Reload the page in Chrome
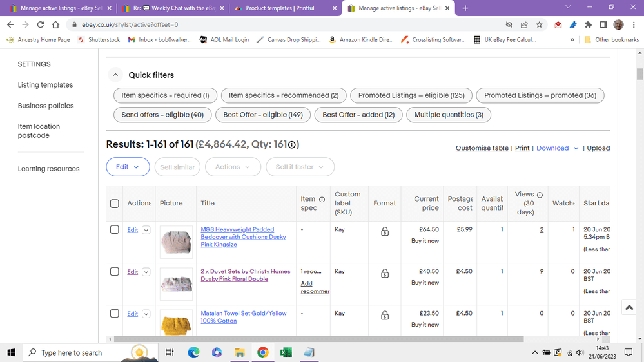644x362 pixels. click(x=40, y=24)
